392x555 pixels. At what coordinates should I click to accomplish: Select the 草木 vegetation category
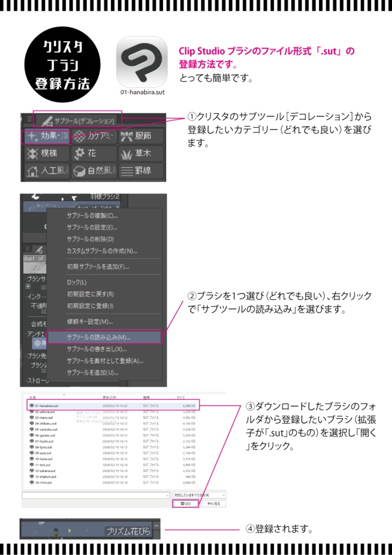point(141,153)
